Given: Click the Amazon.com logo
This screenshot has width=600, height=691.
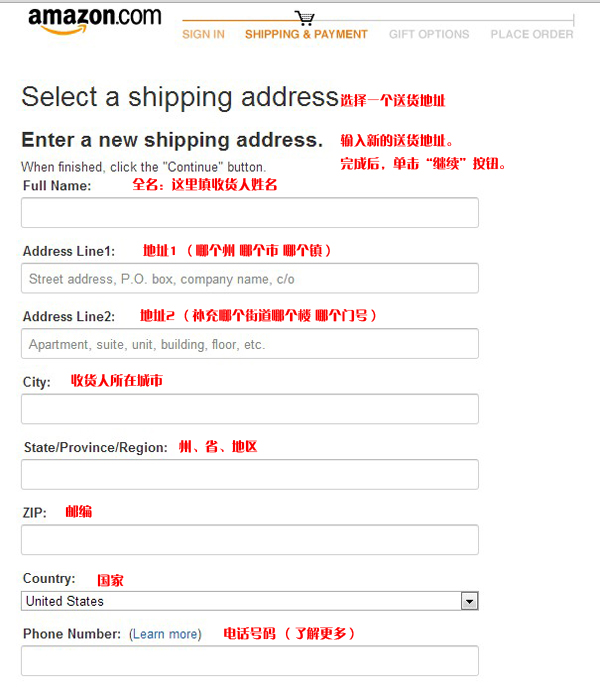Looking at the screenshot, I should pos(94,20).
